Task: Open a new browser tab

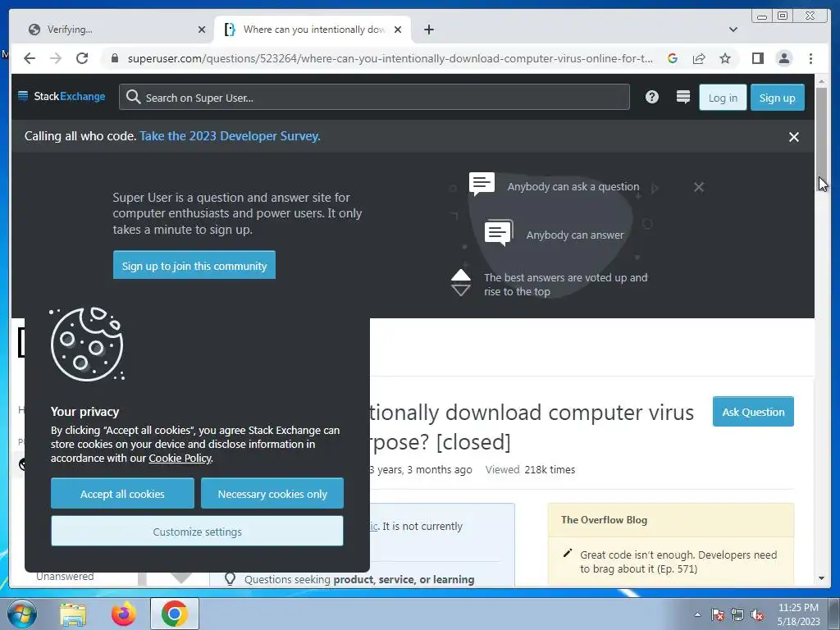Action: click(428, 30)
